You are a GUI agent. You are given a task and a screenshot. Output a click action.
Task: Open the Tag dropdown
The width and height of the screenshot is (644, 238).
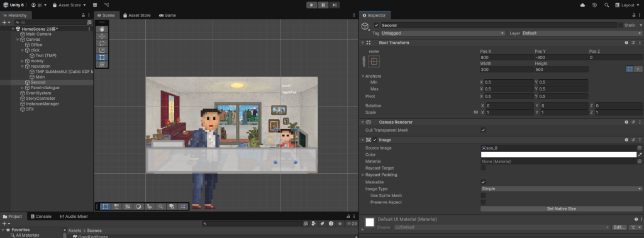[x=442, y=33]
